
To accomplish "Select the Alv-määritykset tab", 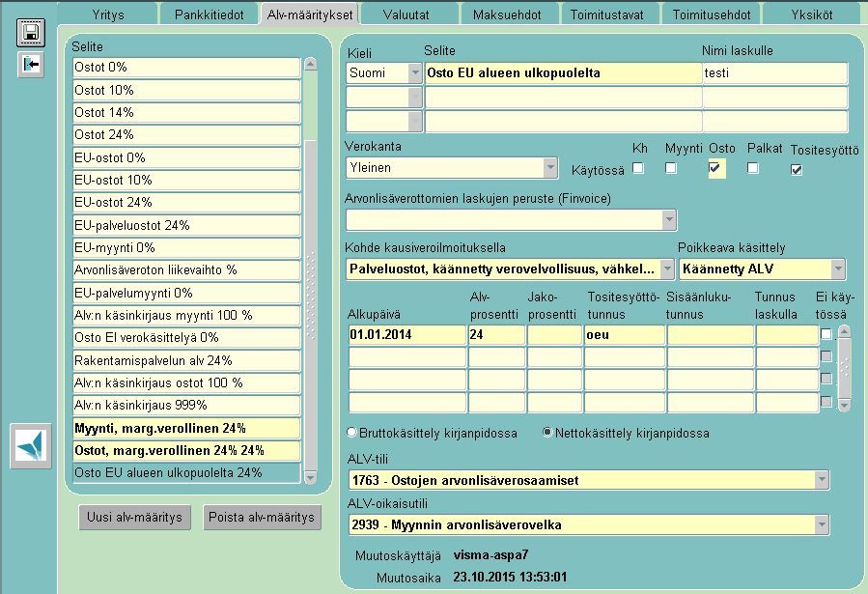I will [x=310, y=14].
